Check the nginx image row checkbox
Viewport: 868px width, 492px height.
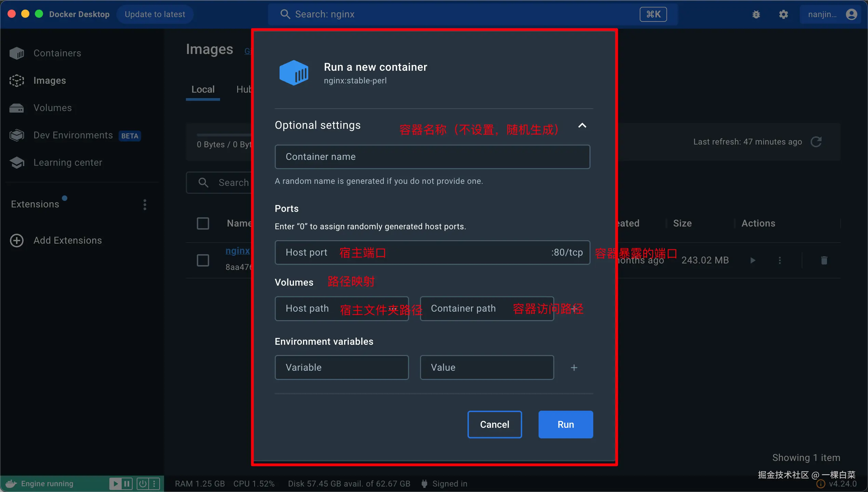203,260
